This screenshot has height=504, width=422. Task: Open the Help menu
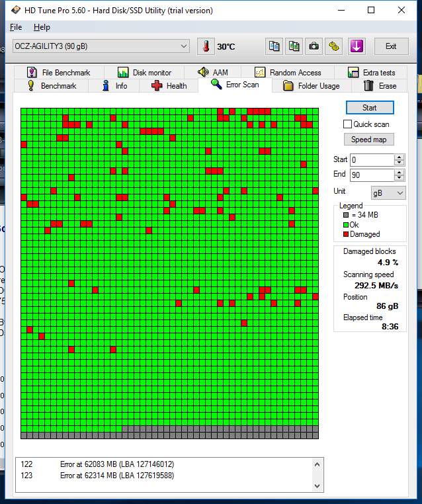(42, 27)
